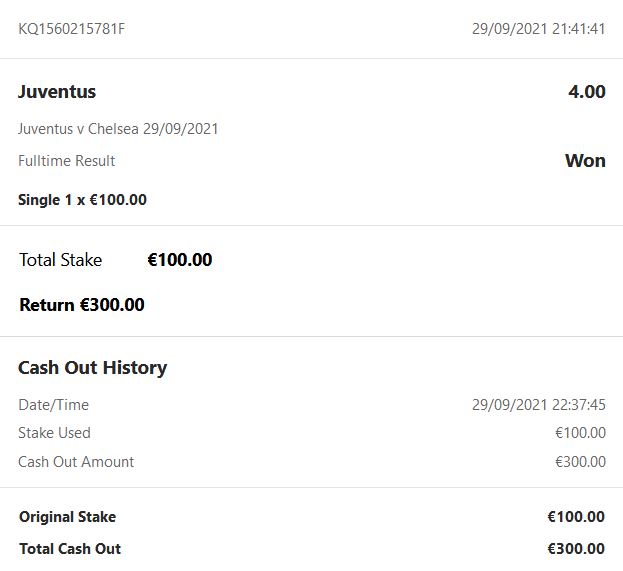Select the Cash Out Amount €300.00 value
The height and width of the screenshot is (571, 623).
580,462
